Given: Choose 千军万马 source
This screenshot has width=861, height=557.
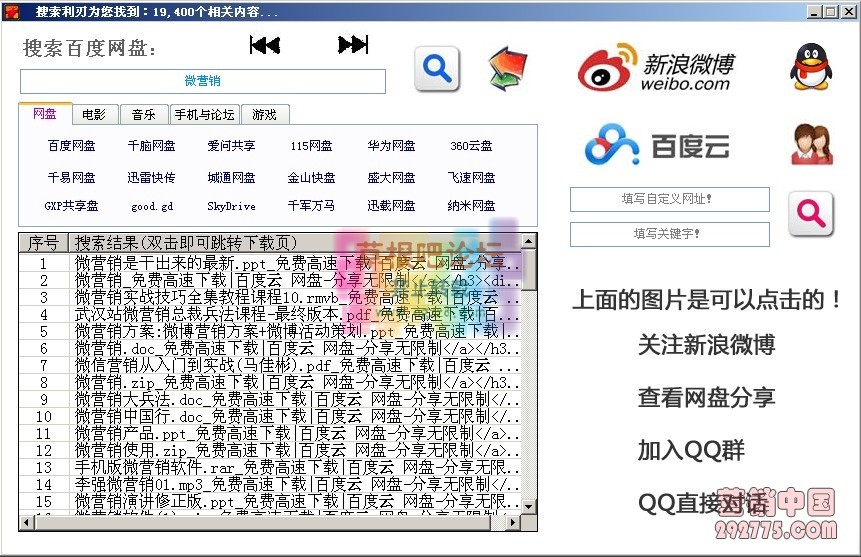Looking at the screenshot, I should pos(311,205).
